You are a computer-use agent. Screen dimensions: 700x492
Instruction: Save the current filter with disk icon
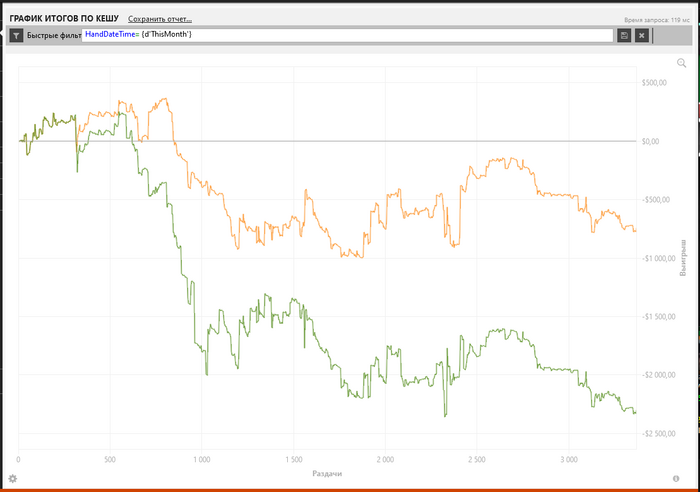(x=624, y=35)
